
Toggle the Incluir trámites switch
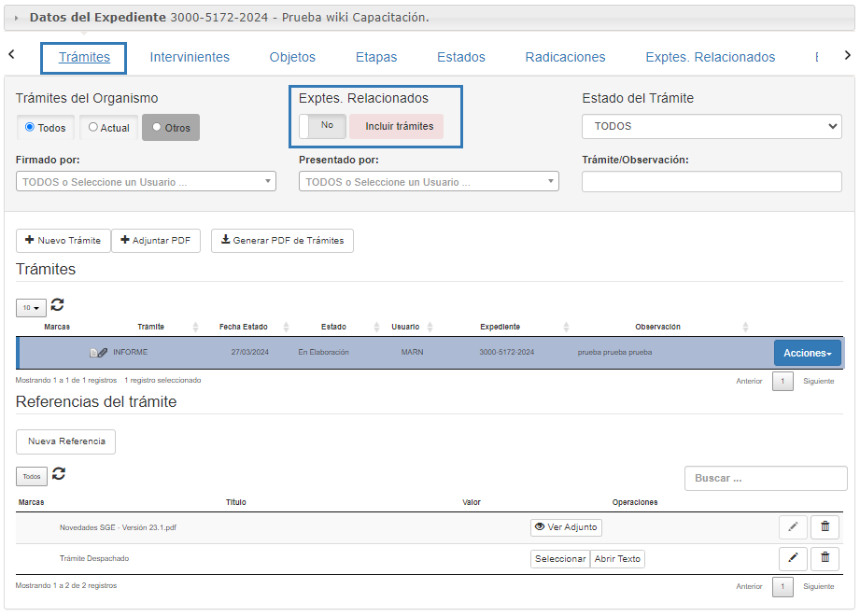point(323,126)
